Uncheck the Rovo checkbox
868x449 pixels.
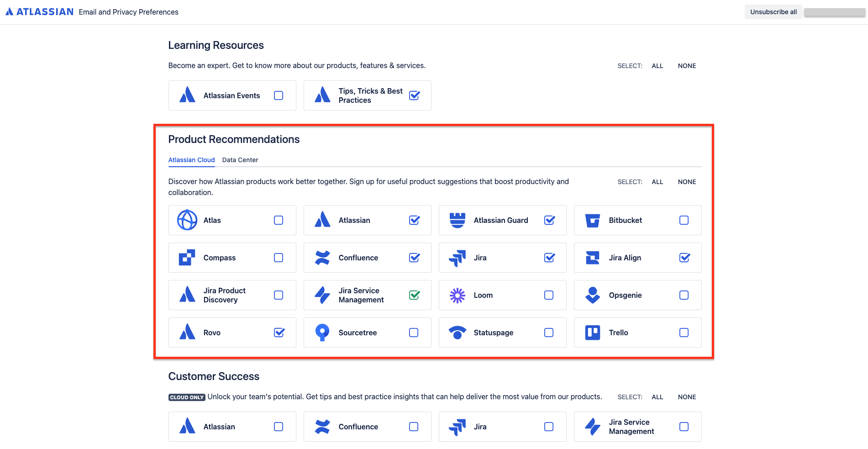click(x=279, y=333)
